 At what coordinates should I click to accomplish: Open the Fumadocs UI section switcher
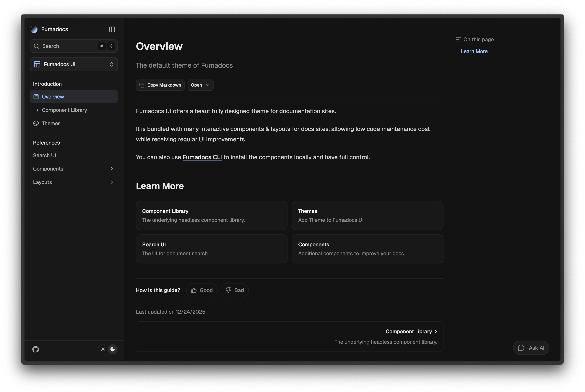click(x=74, y=64)
